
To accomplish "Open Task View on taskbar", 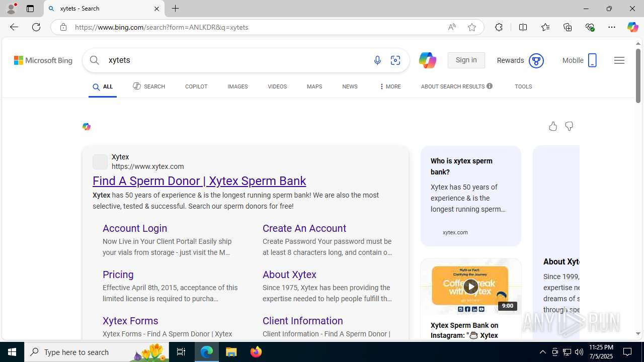I will pos(181,352).
